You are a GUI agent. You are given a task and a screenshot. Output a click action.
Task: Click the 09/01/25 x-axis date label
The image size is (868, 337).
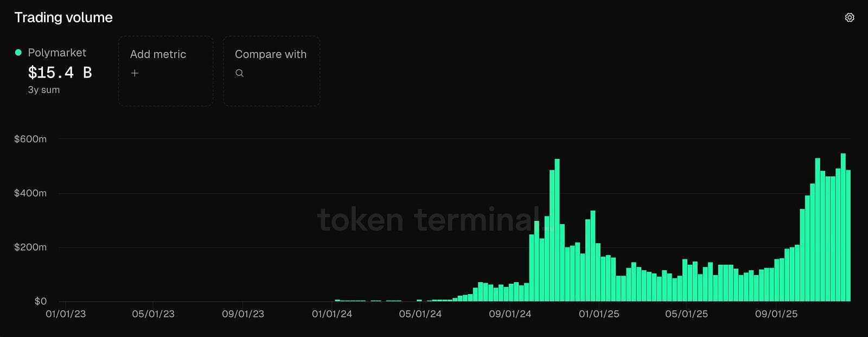[776, 314]
